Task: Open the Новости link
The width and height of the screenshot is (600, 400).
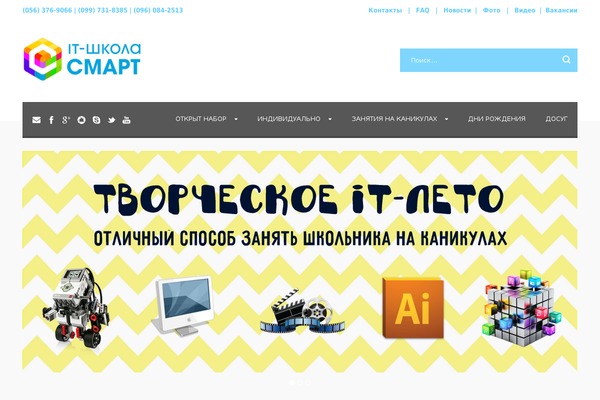Action: click(x=457, y=10)
